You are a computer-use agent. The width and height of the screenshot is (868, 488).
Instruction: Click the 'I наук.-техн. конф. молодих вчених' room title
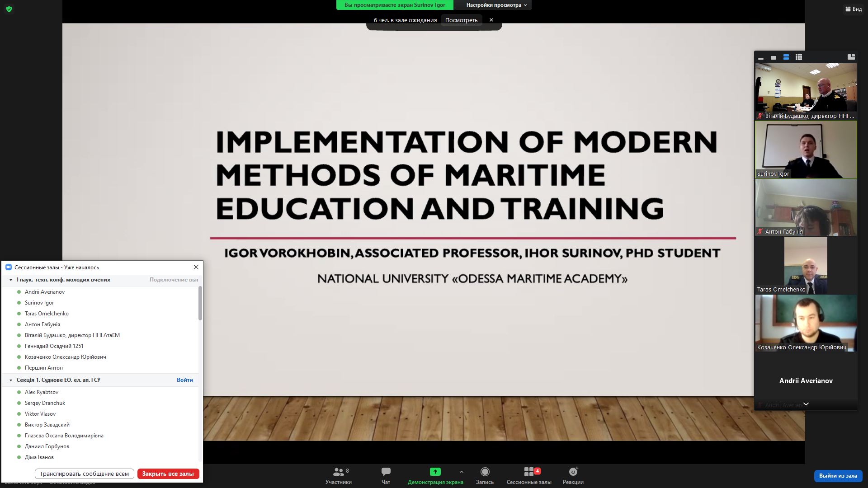pos(63,280)
